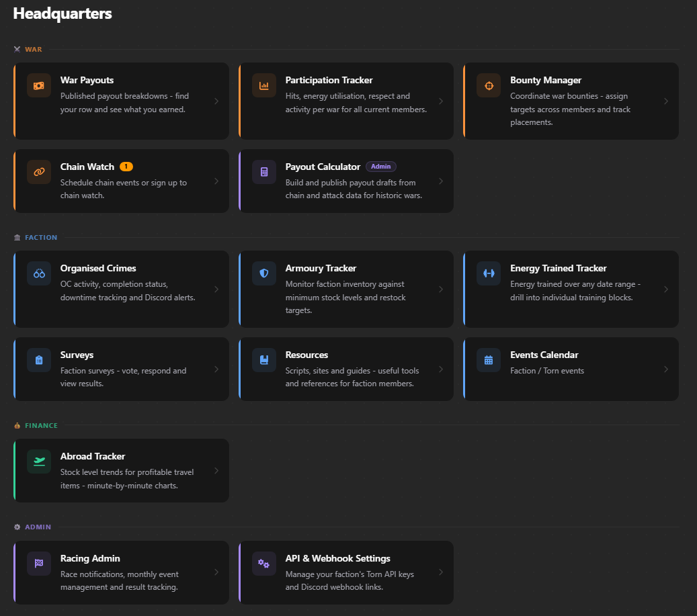Click the Organised Crimes handcuffs icon

(x=39, y=273)
